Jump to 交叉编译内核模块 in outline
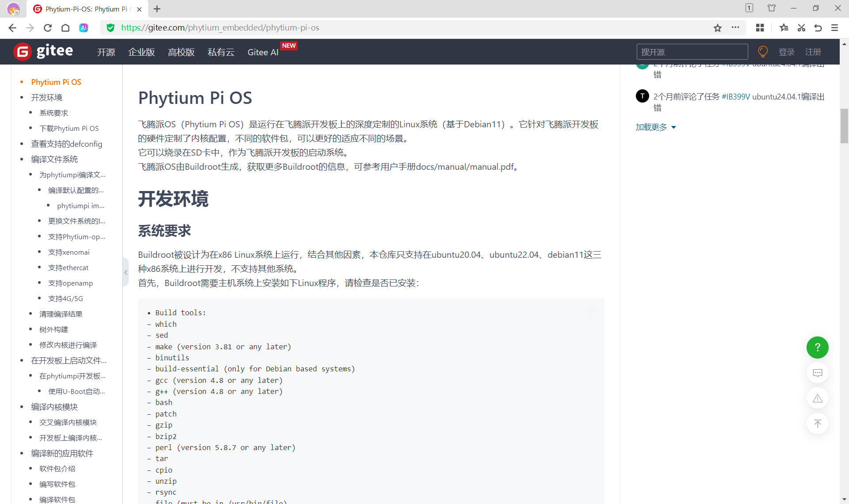 pyautogui.click(x=68, y=423)
